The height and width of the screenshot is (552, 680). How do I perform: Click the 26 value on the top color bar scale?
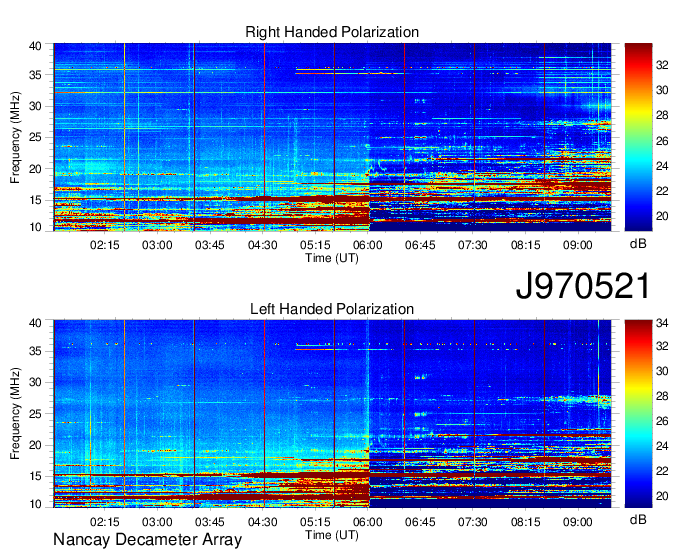[x=662, y=140]
